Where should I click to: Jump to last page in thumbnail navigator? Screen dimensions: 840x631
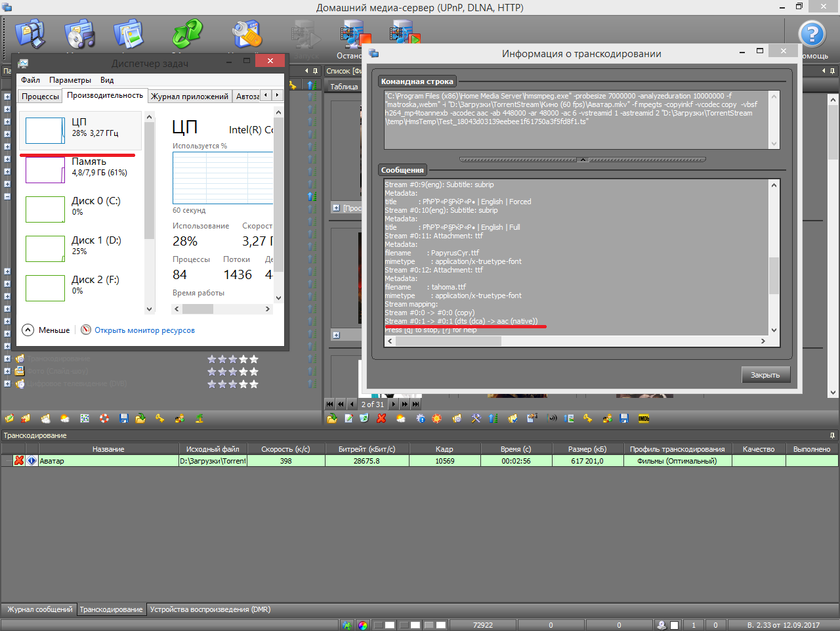pyautogui.click(x=415, y=404)
